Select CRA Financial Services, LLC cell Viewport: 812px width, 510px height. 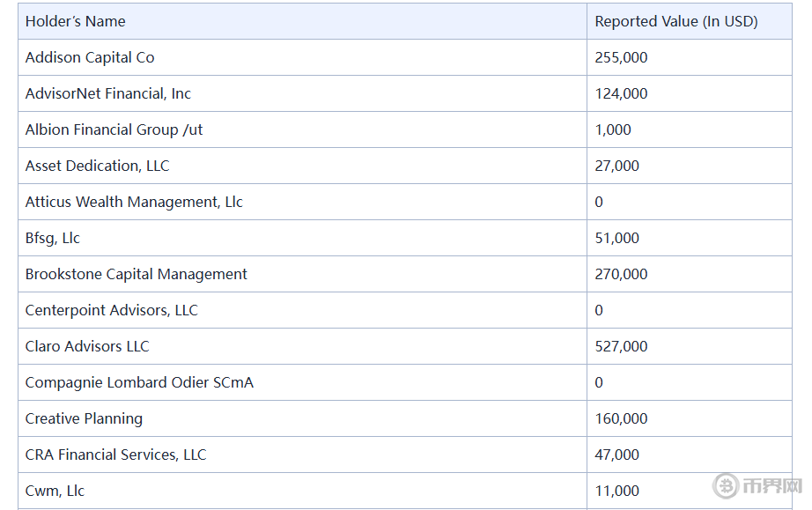pos(116,455)
